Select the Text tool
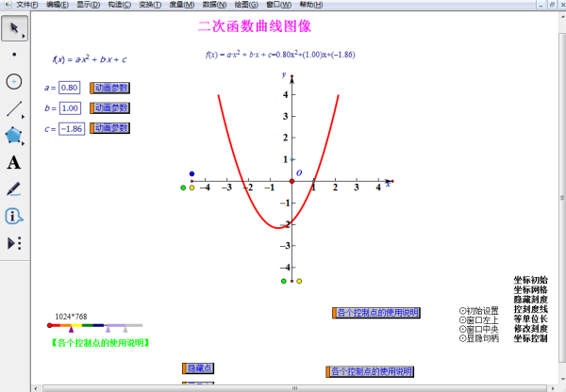Screen dimensions: 566x392 (x=14, y=162)
